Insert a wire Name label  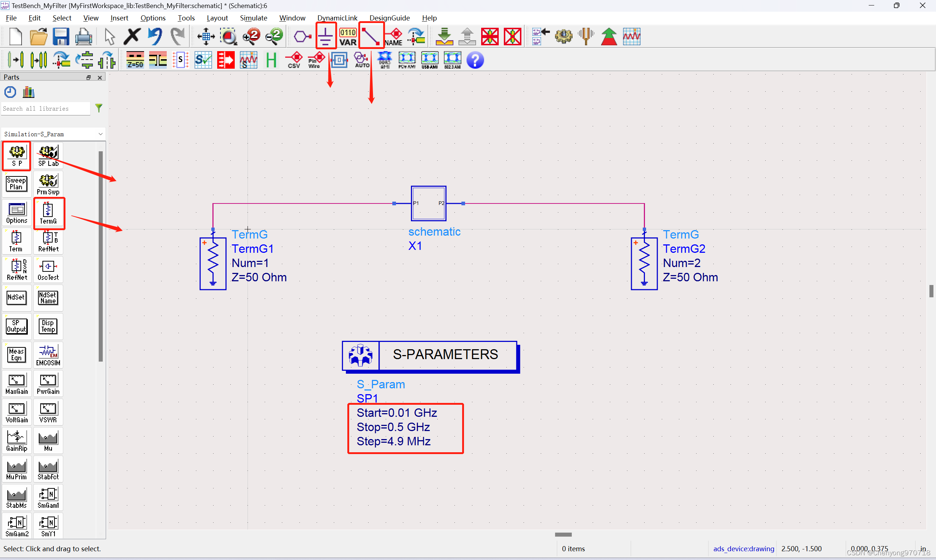393,36
